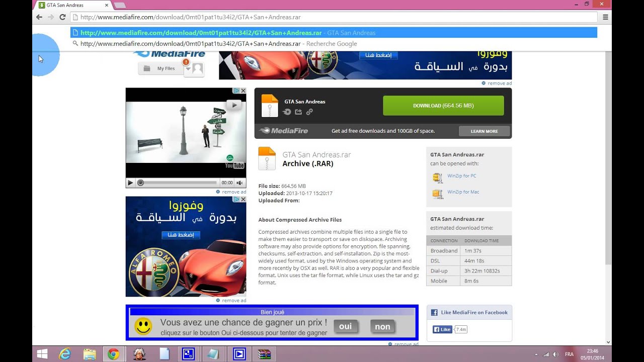Image resolution: width=644 pixels, height=362 pixels.
Task: Click the Broadband download time 1m 37s
Action: click(472, 250)
